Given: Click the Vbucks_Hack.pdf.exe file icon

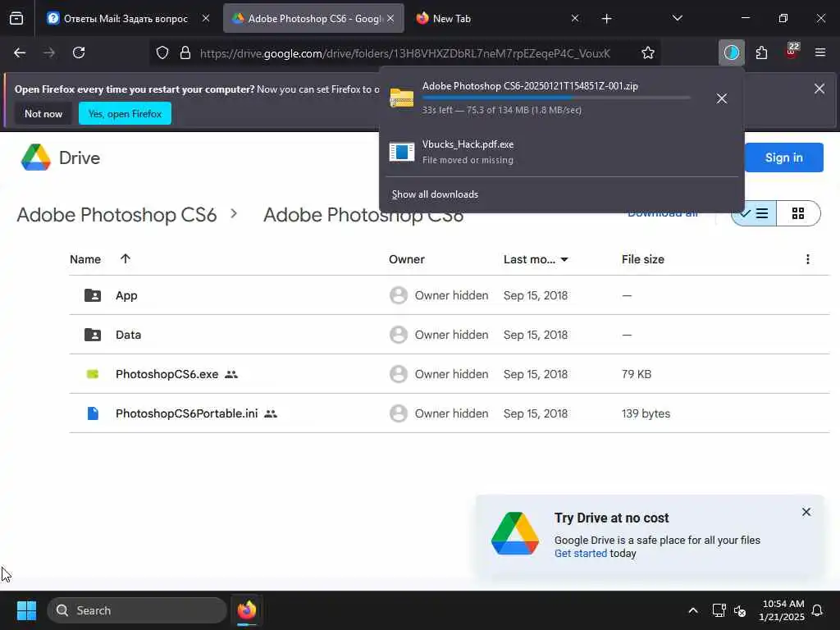Looking at the screenshot, I should [x=402, y=152].
